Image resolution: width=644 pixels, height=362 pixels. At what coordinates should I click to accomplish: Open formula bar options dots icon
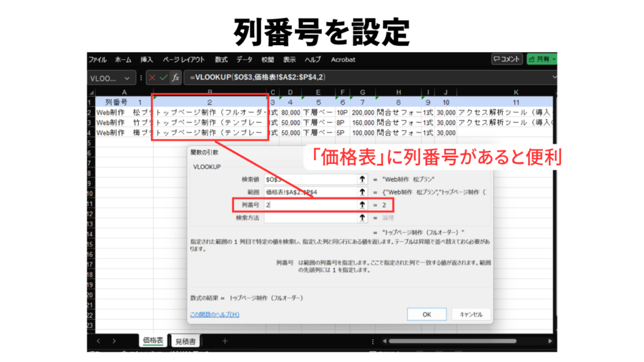pyautogui.click(x=141, y=77)
